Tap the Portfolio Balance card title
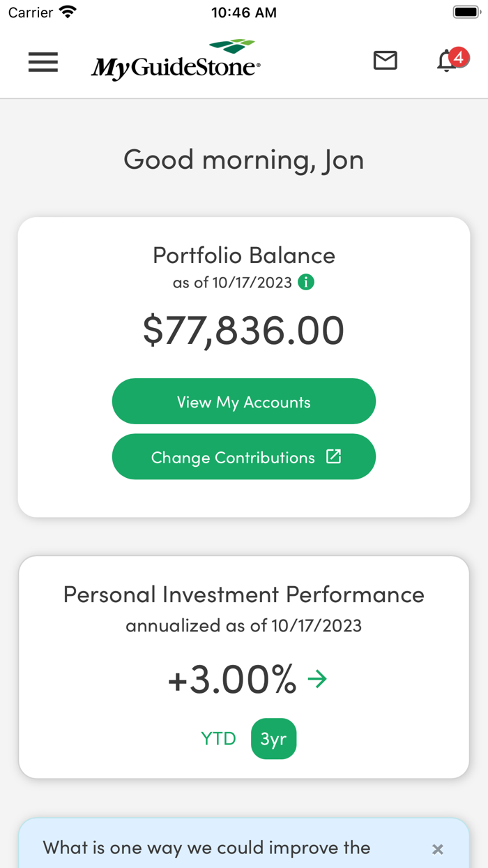The height and width of the screenshot is (868, 488). coord(244,255)
